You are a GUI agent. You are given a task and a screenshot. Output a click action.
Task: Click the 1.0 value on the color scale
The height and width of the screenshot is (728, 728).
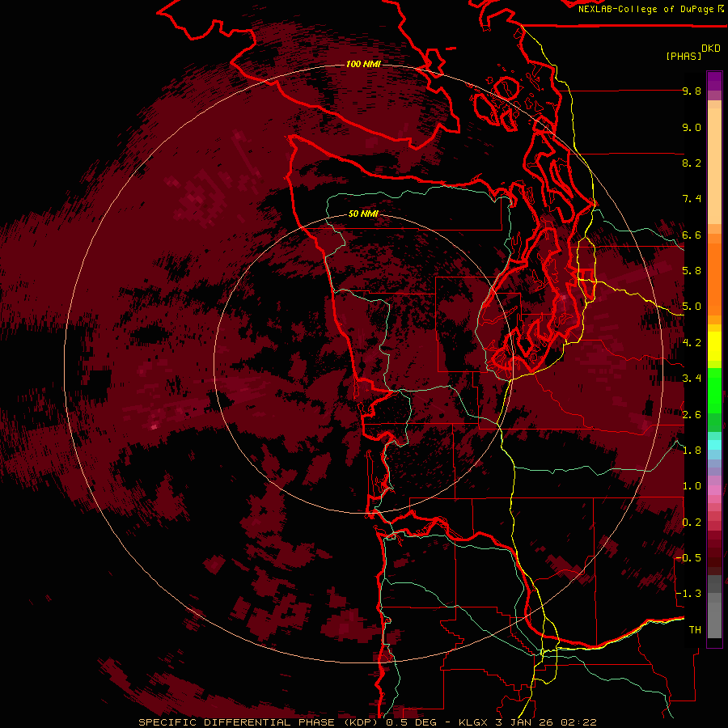692,487
